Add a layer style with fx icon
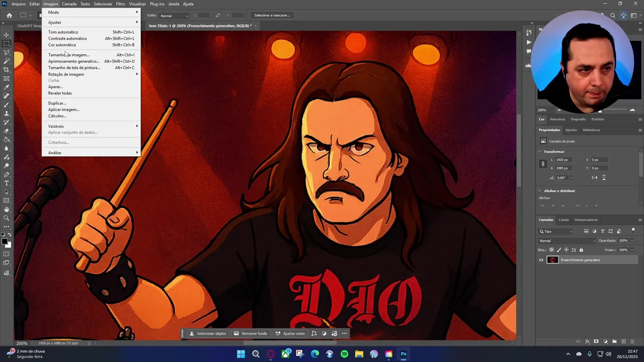 coord(587,341)
